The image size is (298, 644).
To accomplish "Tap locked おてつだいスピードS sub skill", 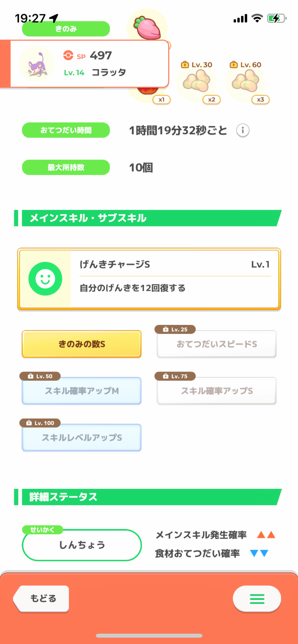I will 216,344.
